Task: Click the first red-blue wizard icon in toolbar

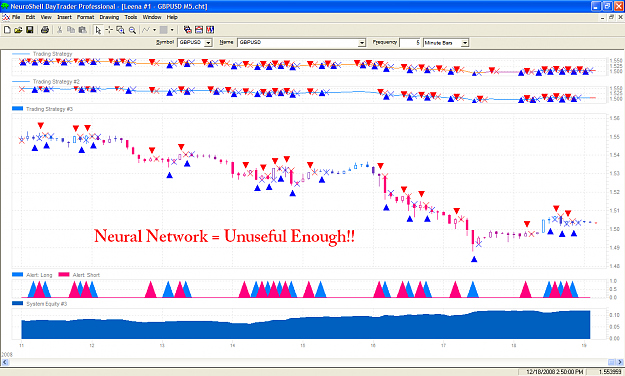Action: coord(187,30)
